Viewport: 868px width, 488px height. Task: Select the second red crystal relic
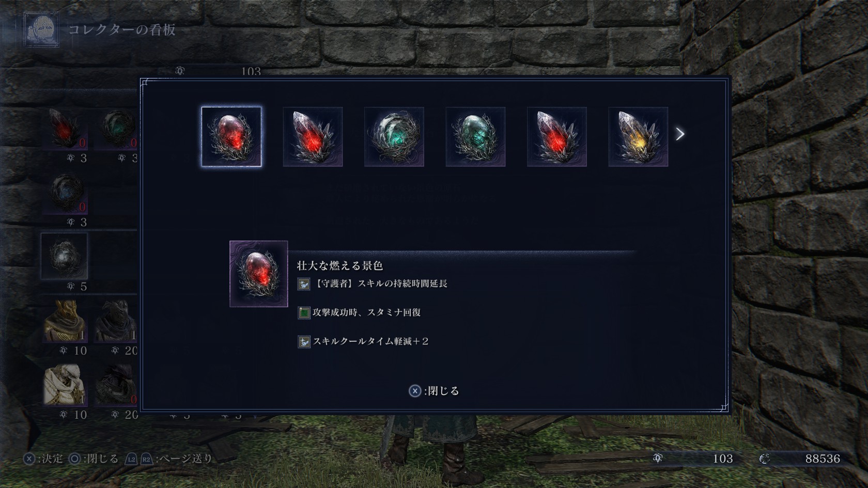(x=313, y=137)
